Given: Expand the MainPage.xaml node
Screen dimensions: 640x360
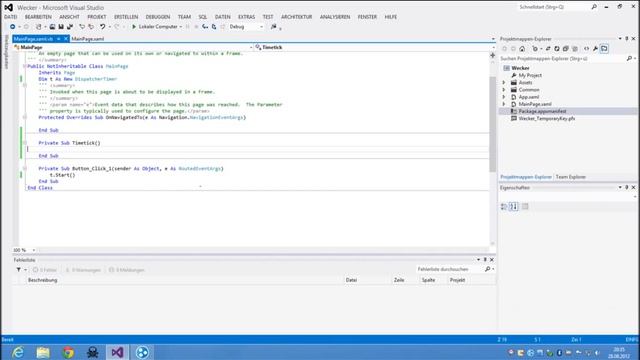Looking at the screenshot, I should (504, 104).
